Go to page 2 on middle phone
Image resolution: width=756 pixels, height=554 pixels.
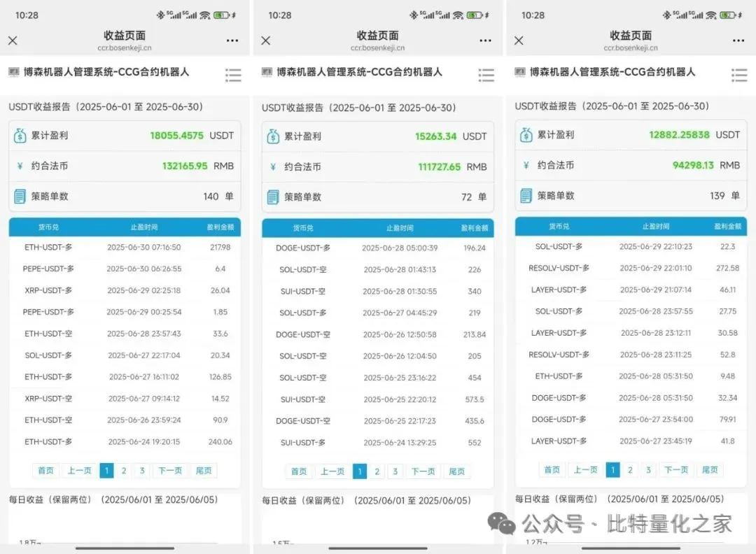point(377,471)
